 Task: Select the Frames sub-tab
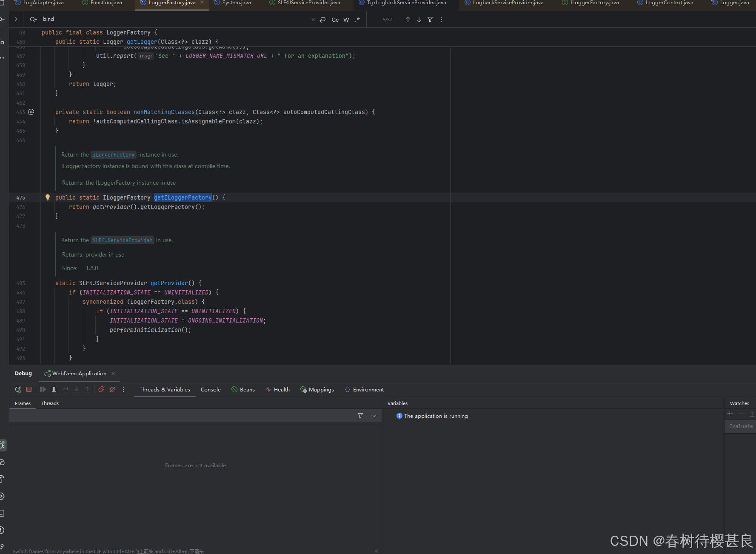coord(23,403)
